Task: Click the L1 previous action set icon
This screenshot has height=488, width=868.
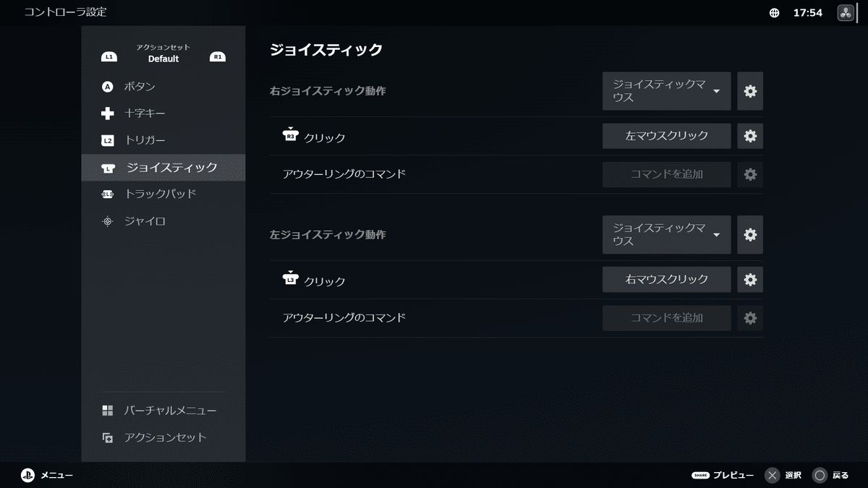Action: [x=109, y=56]
